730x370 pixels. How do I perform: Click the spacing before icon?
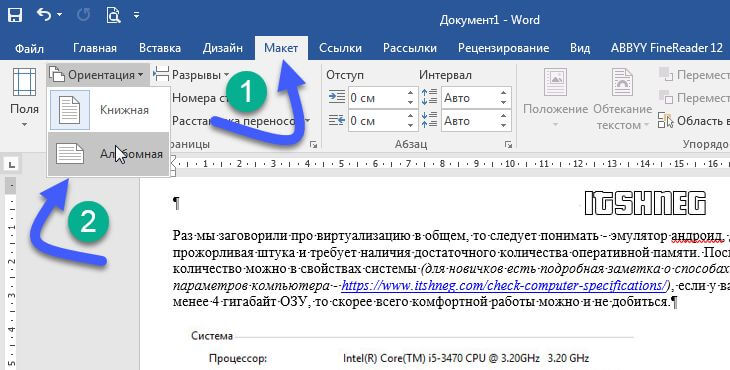click(x=429, y=97)
